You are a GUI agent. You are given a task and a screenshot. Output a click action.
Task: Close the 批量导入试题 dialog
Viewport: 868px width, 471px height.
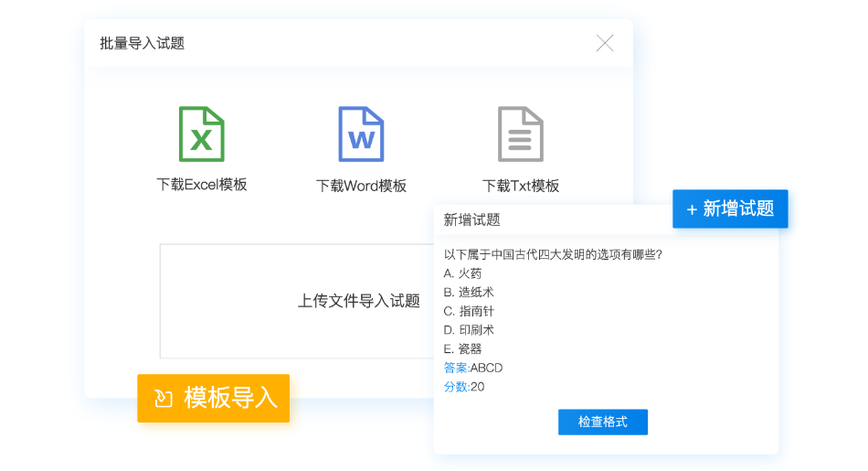pos(605,43)
